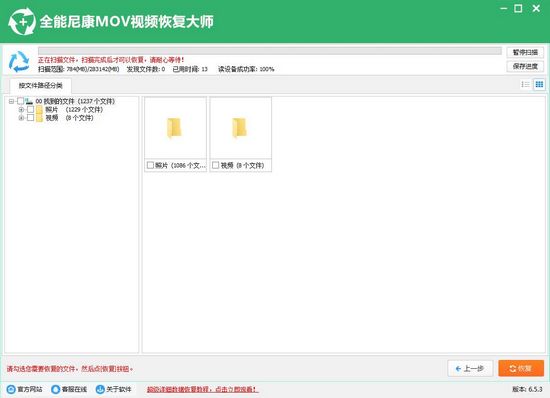Minimize the recovery window

[x=504, y=8]
